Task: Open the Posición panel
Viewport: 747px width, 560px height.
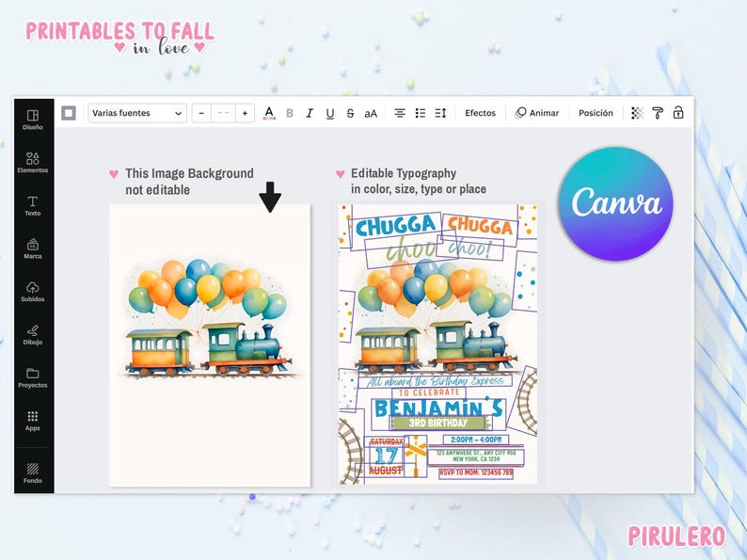Action: (596, 113)
